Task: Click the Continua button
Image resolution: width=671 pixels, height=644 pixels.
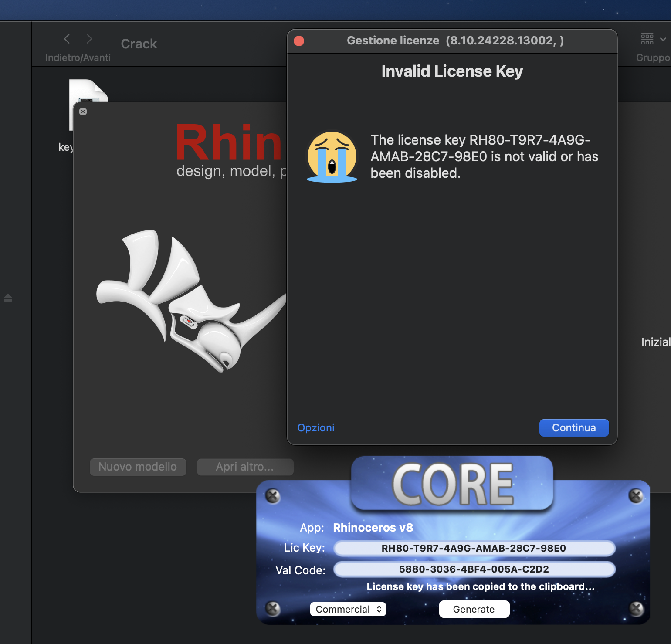Action: pos(574,428)
